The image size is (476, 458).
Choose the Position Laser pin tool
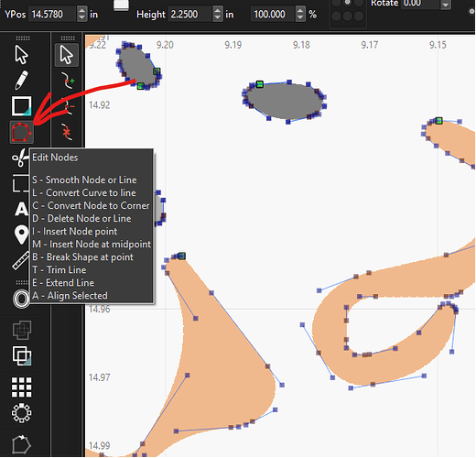(x=21, y=234)
